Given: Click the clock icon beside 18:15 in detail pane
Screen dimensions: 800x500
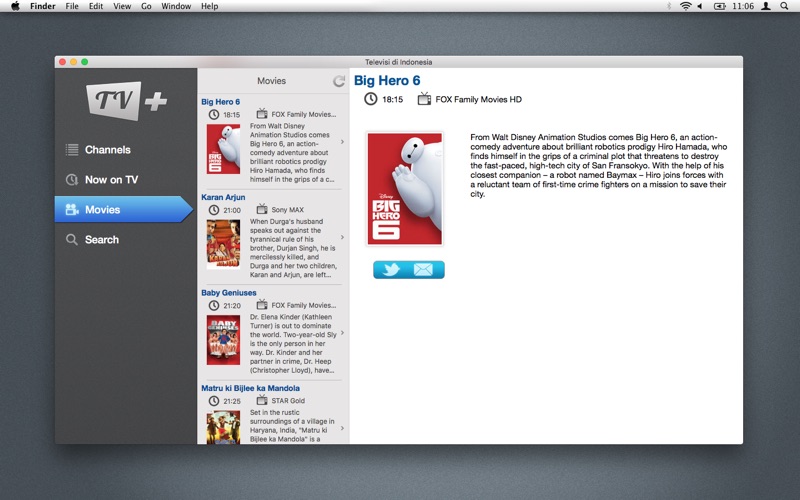Looking at the screenshot, I should [371, 99].
